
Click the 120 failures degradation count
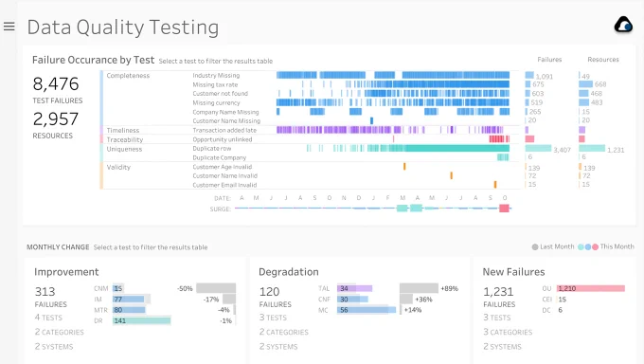(x=269, y=292)
